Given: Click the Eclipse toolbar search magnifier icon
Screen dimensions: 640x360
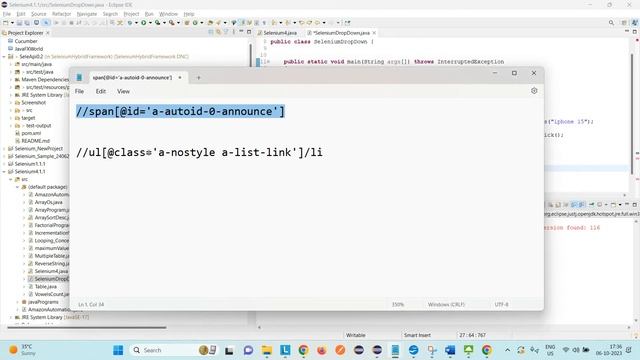Looking at the screenshot, I should [x=611, y=23].
